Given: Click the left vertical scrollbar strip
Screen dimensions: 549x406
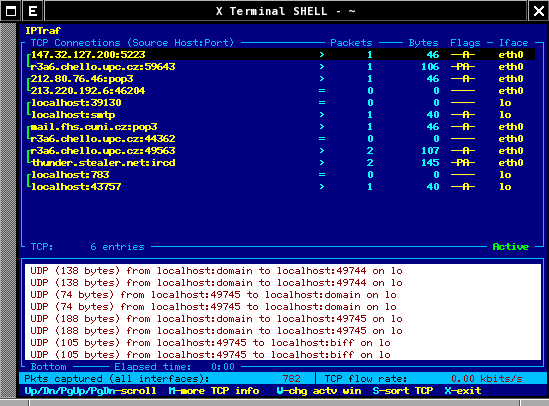Looking at the screenshot, I should tap(8, 210).
